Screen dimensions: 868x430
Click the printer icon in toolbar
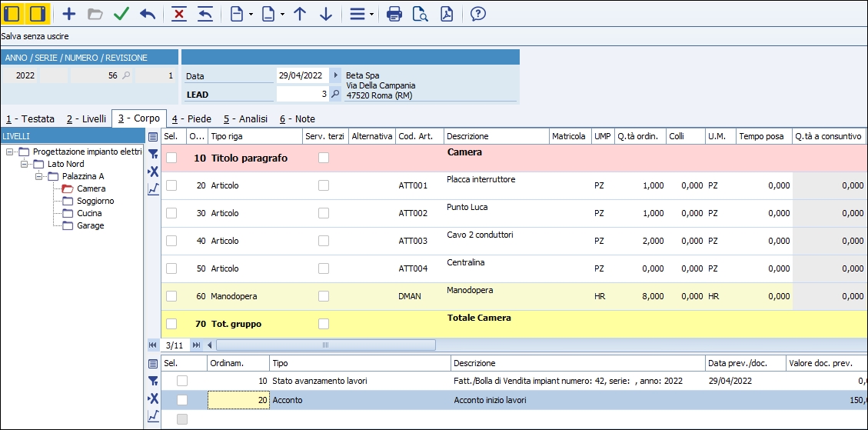point(394,14)
